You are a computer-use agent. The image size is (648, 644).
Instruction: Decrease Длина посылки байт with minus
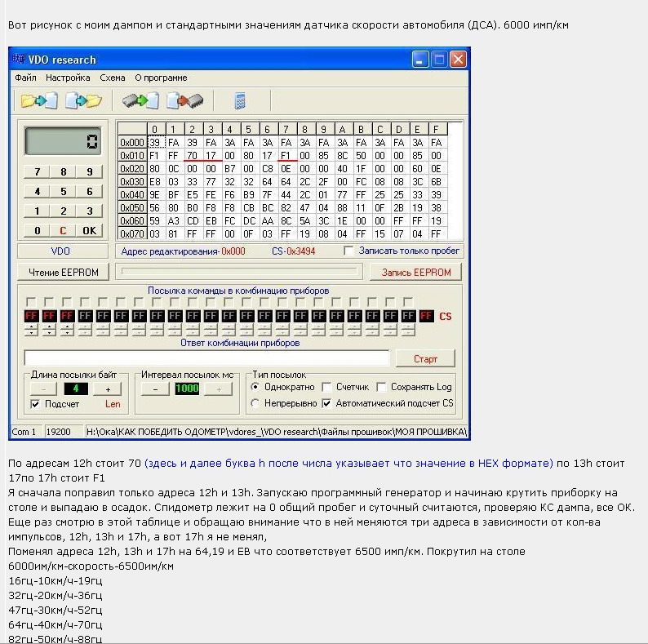pyautogui.click(x=43, y=389)
